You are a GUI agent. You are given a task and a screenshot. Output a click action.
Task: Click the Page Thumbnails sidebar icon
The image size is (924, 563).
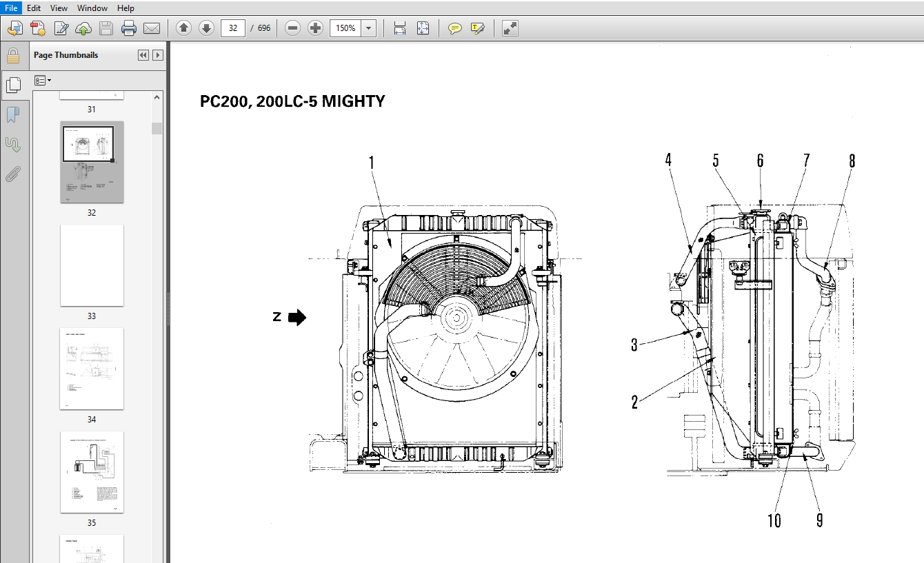click(x=12, y=85)
